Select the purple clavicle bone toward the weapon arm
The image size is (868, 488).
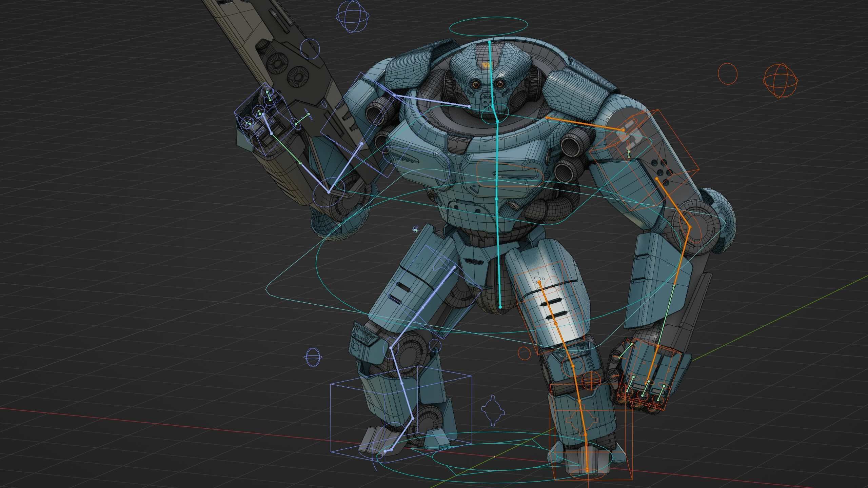click(432, 101)
